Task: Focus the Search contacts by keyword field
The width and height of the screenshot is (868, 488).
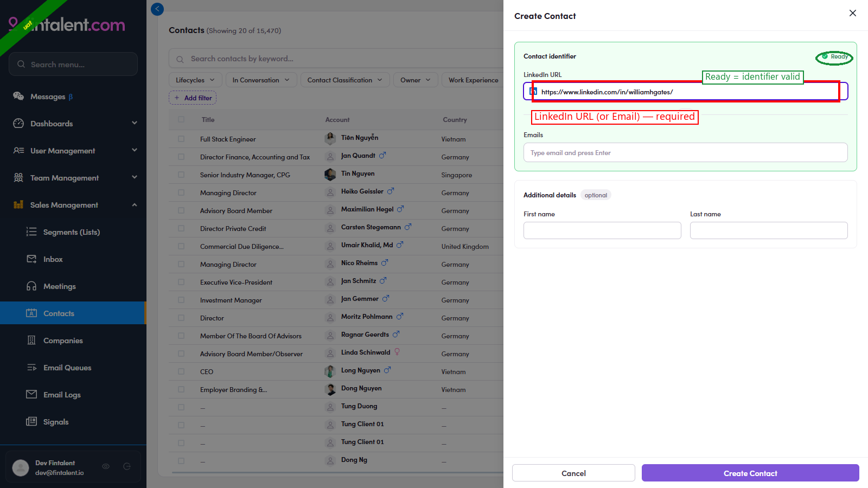Action: [x=336, y=59]
